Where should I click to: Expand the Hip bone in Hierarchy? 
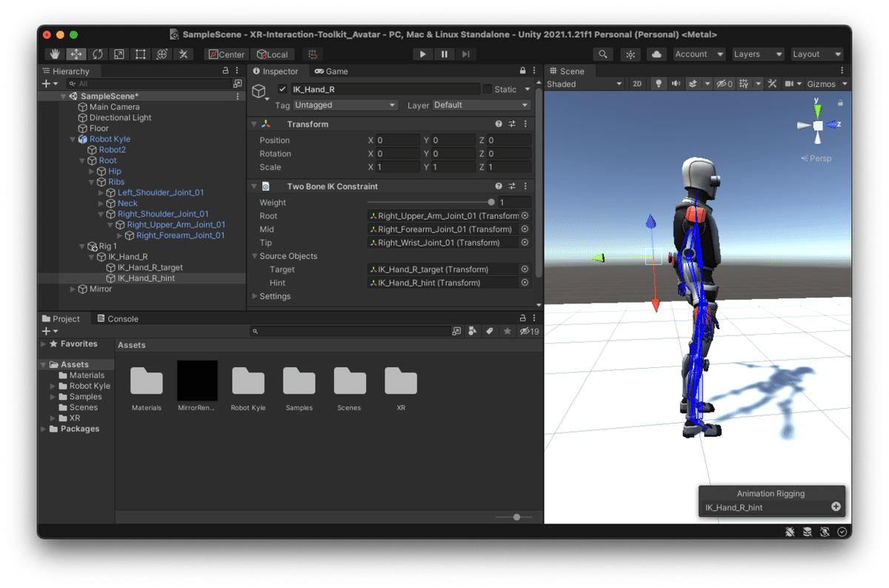coord(92,171)
